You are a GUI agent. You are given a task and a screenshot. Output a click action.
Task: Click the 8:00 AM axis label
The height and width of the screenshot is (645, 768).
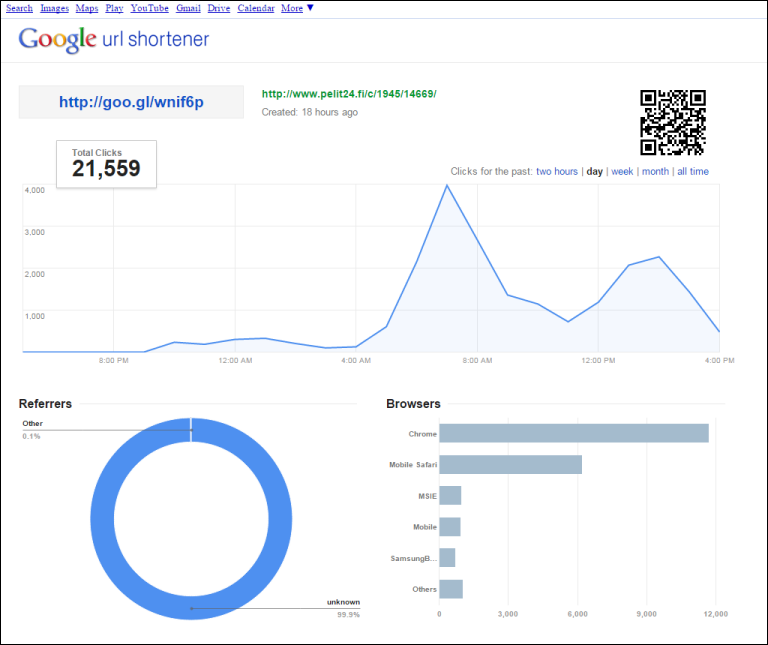(x=477, y=360)
